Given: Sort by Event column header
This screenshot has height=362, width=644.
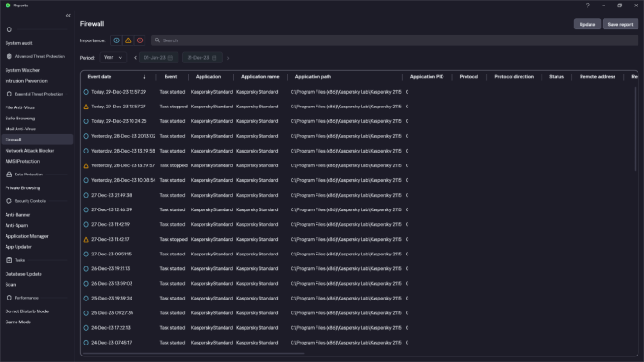Looking at the screenshot, I should point(170,77).
